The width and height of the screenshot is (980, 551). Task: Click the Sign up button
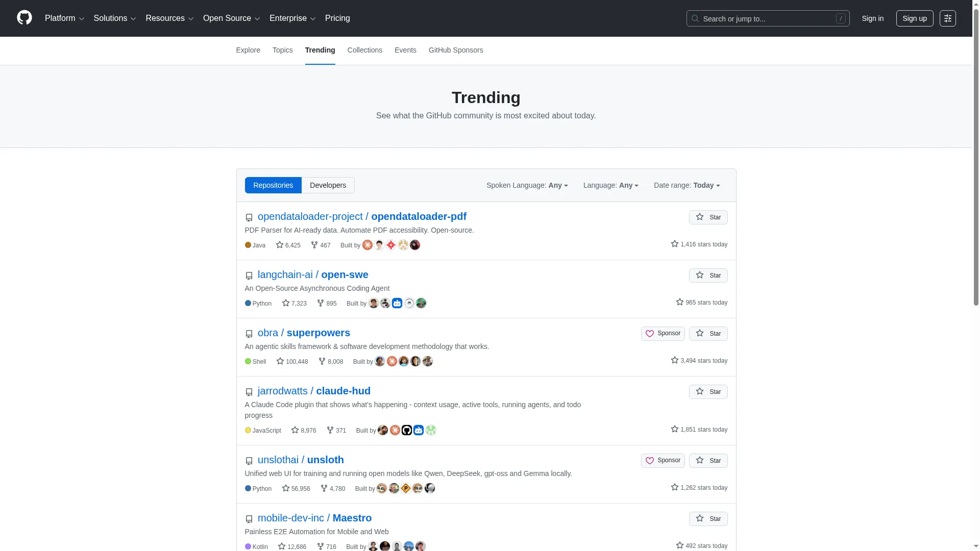915,18
